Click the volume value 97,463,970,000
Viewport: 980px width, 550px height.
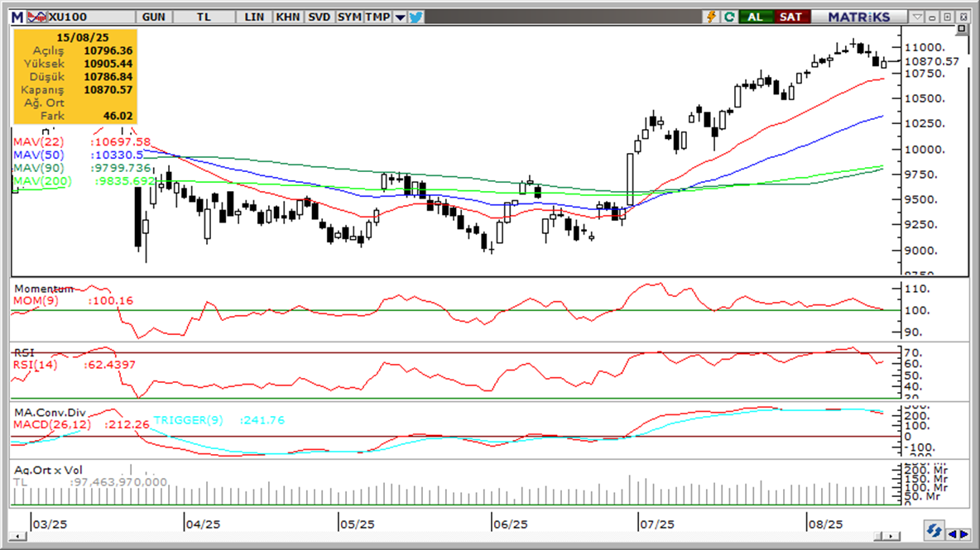point(118,482)
